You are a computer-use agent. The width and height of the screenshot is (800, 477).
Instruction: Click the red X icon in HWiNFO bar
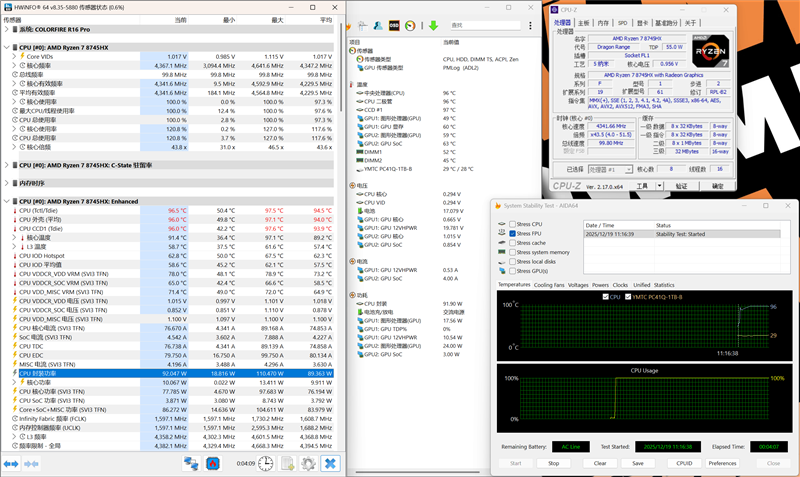click(x=329, y=464)
